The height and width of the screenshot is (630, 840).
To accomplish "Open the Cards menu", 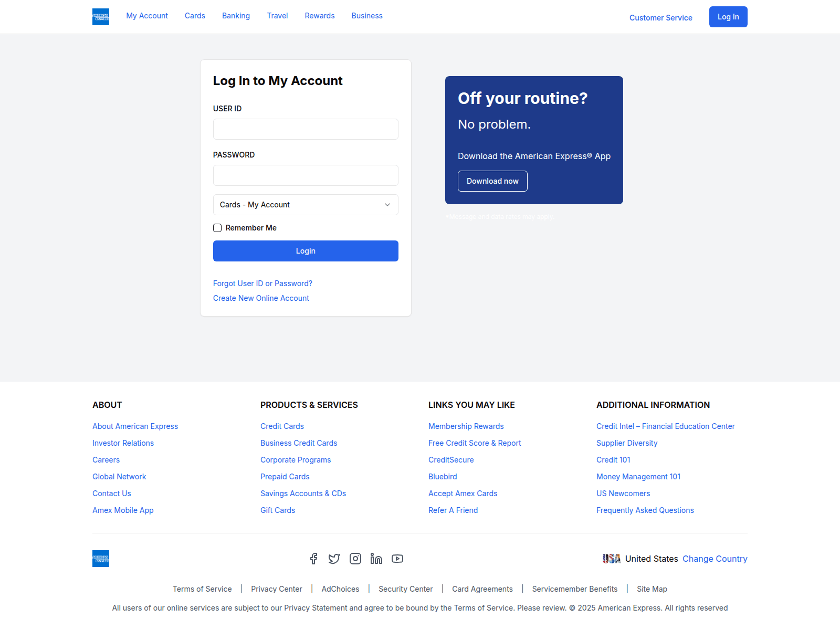I will (195, 16).
